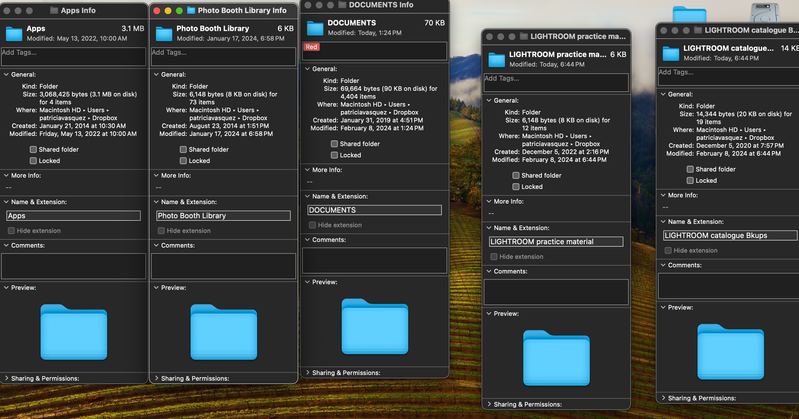Enable Locked in Photo Booth Library Info

click(183, 161)
